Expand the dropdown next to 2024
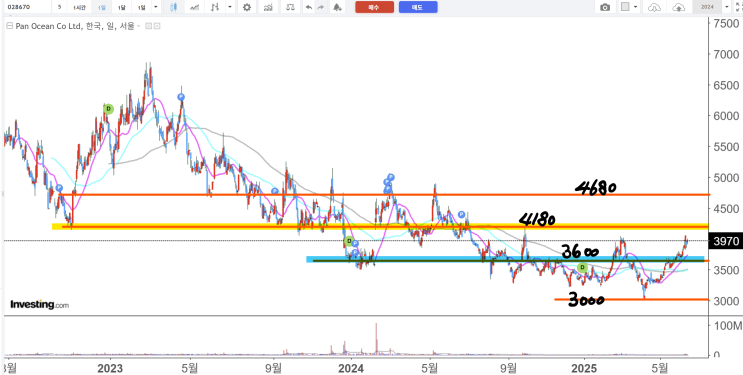The image size is (743, 375). 727,7
